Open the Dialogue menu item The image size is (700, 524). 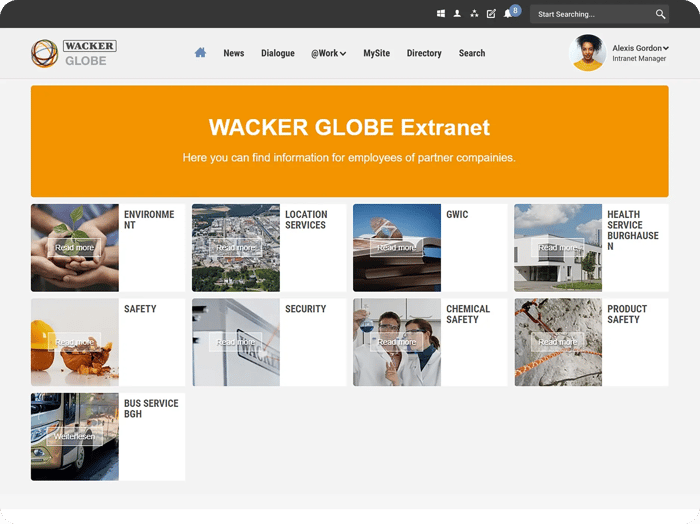(x=278, y=53)
